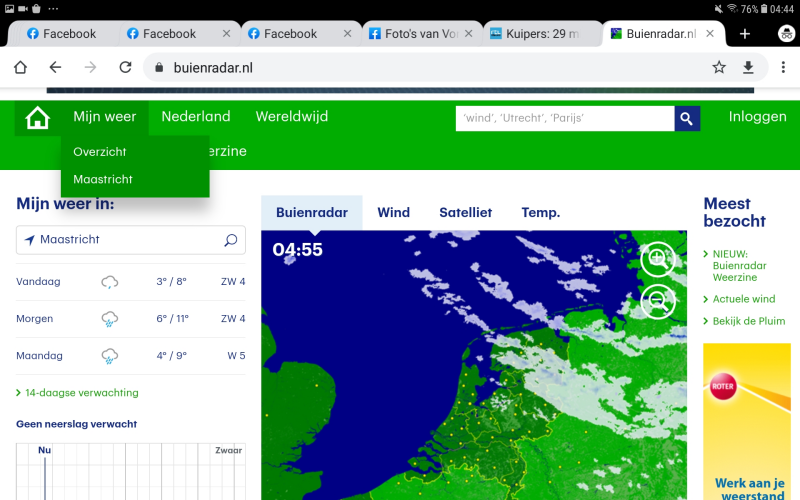Switch to the first Facebook tab
The image size is (800, 500).
pyautogui.click(x=61, y=34)
